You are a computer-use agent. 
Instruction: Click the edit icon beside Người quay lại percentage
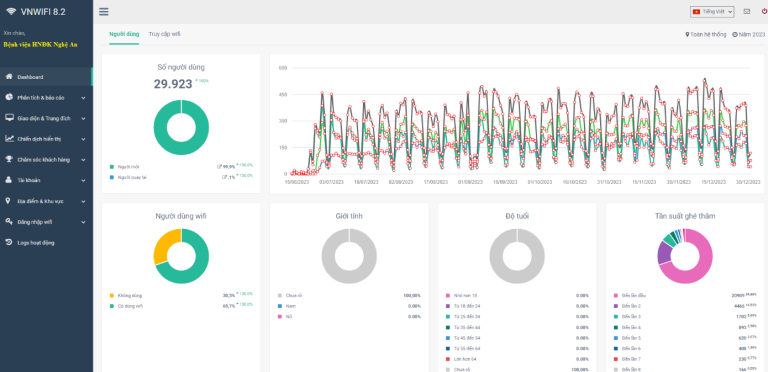pos(224,177)
